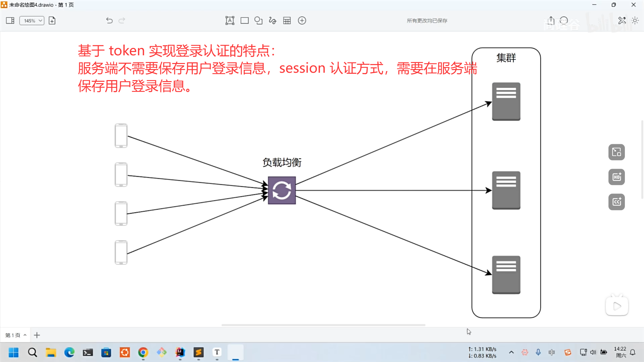This screenshot has width=644, height=362.
Task: Click the plus insert menu icon
Action: [302, 20]
